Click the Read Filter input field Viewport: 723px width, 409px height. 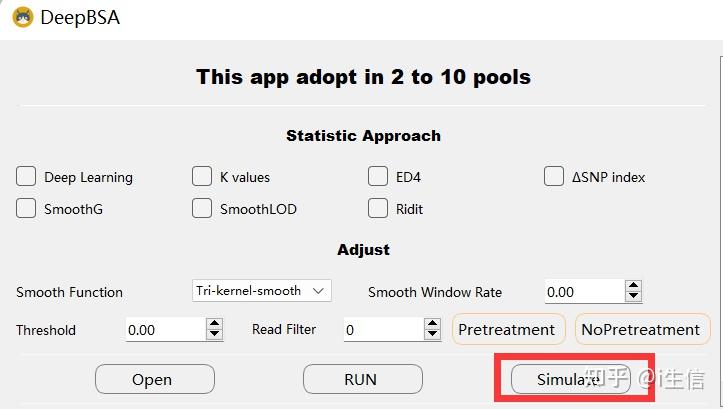click(381, 330)
